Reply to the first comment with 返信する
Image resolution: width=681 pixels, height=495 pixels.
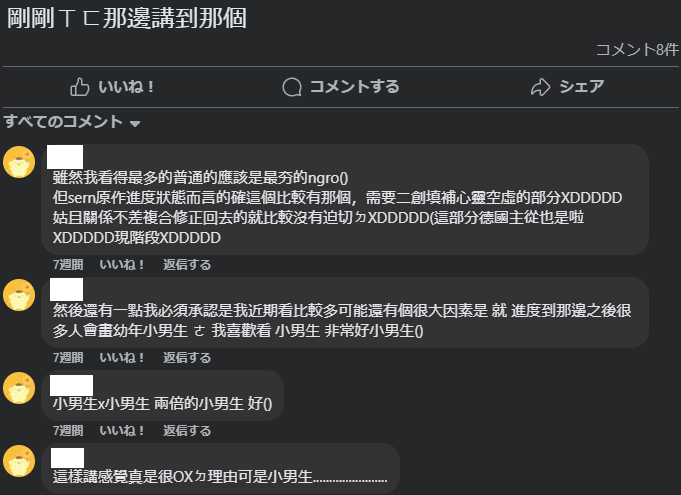187,264
